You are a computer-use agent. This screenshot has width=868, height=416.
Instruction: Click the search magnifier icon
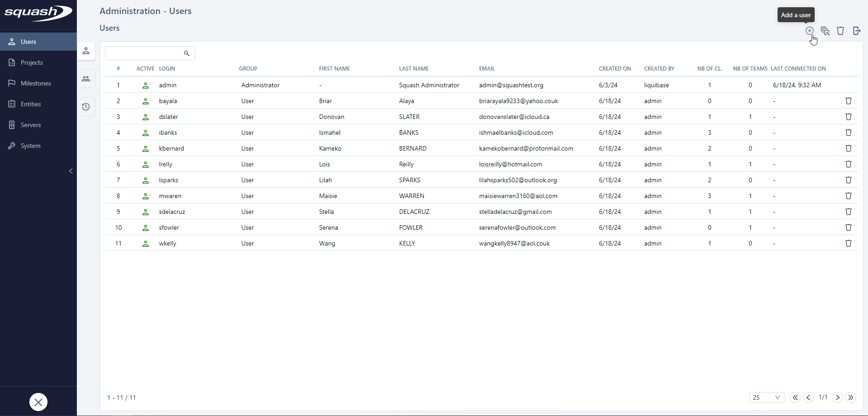point(187,53)
